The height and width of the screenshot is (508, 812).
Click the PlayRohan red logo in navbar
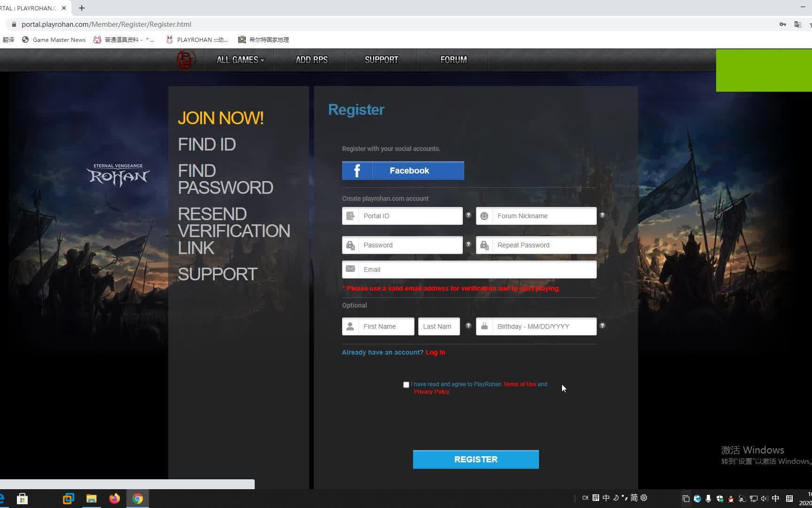tap(186, 60)
